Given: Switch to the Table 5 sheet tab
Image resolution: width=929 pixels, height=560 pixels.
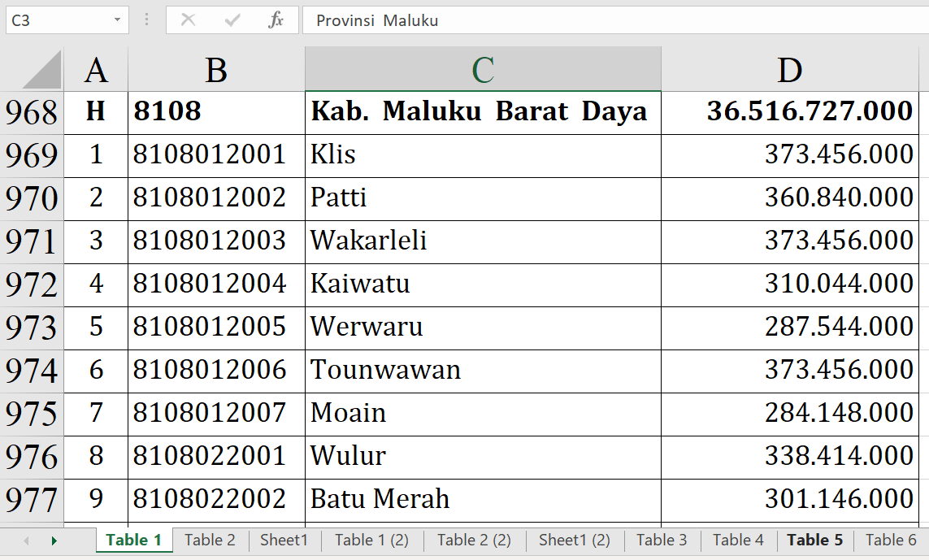Looking at the screenshot, I should point(814,540).
